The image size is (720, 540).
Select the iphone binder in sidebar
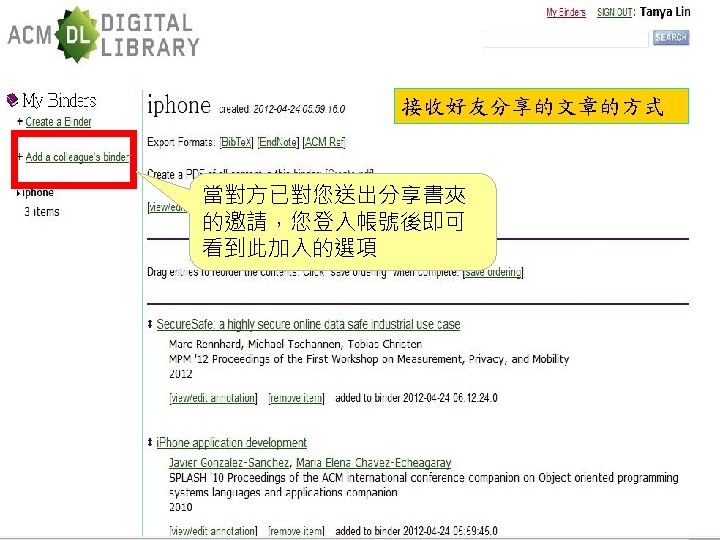(x=37, y=192)
